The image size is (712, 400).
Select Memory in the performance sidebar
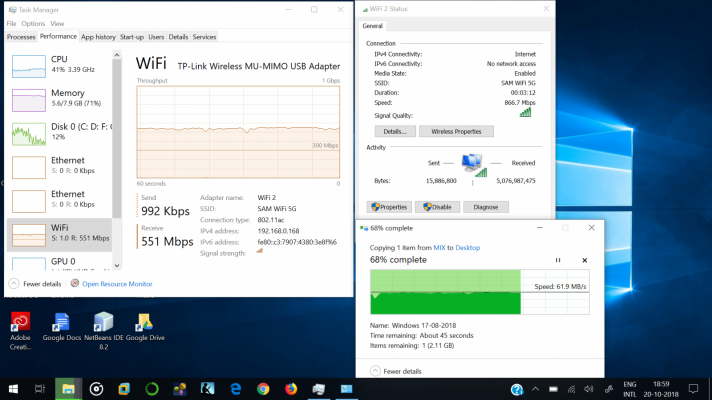point(59,99)
